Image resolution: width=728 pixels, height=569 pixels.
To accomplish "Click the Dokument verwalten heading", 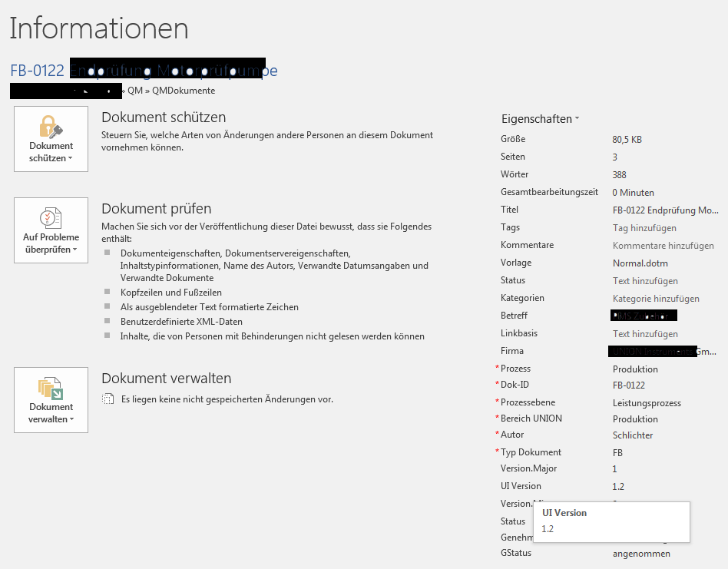I will [166, 379].
